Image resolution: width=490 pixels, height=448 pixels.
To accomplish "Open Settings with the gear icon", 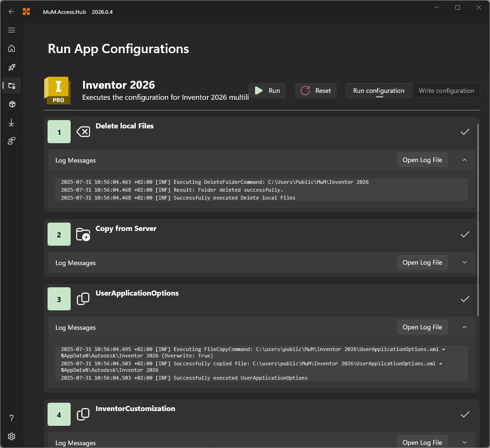I will pos(12,436).
